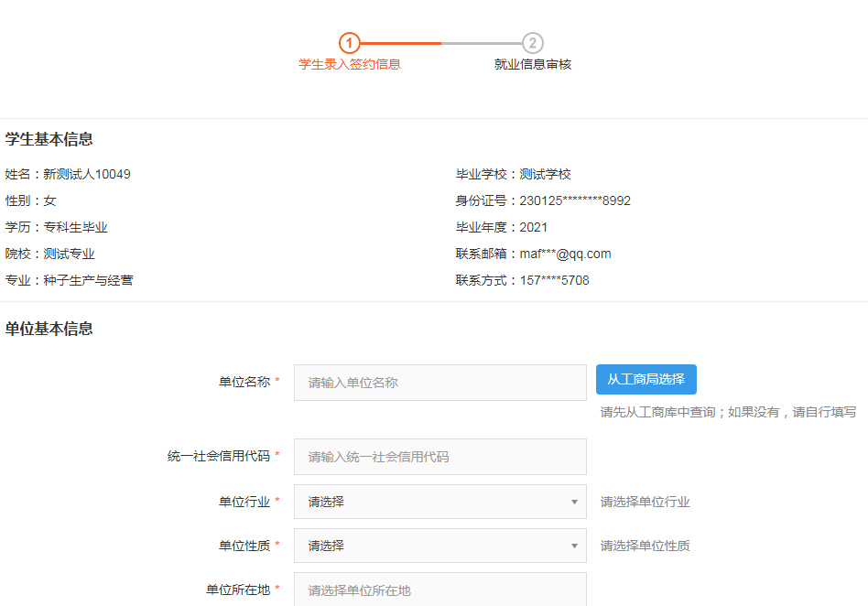Click the 从工商局选择 button
The height and width of the screenshot is (606, 868).
(646, 379)
